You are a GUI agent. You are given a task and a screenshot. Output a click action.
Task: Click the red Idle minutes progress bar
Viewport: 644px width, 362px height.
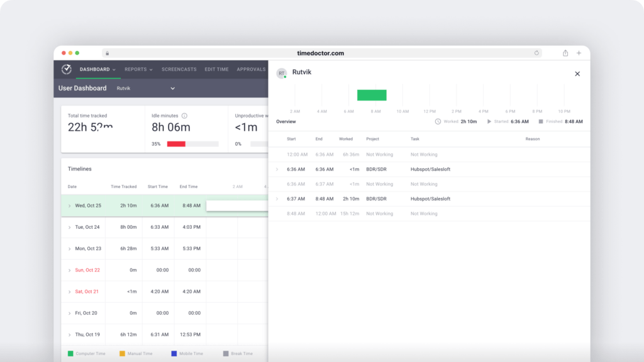(x=177, y=144)
